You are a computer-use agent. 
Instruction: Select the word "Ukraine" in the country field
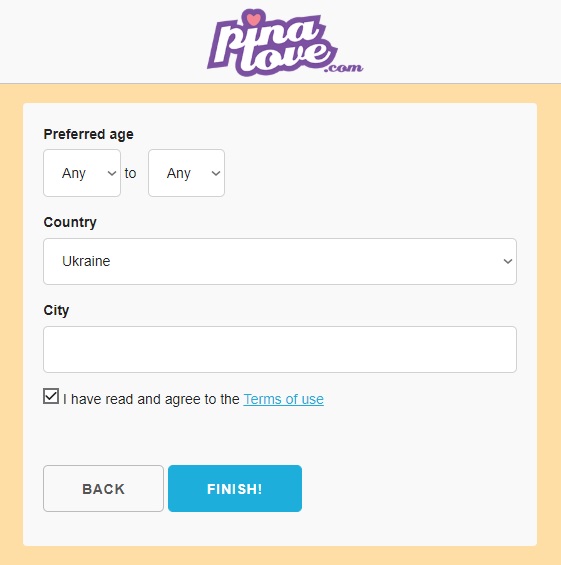[86, 261]
